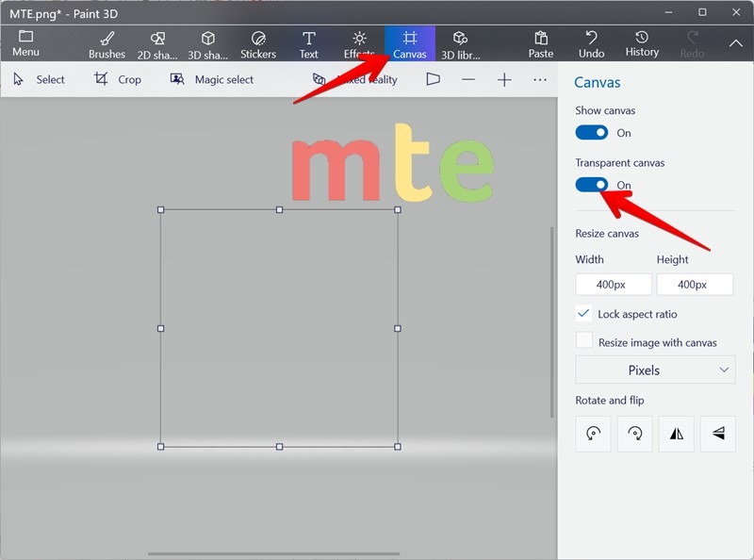
Task: Expand the More options ellipsis menu
Action: 540,80
